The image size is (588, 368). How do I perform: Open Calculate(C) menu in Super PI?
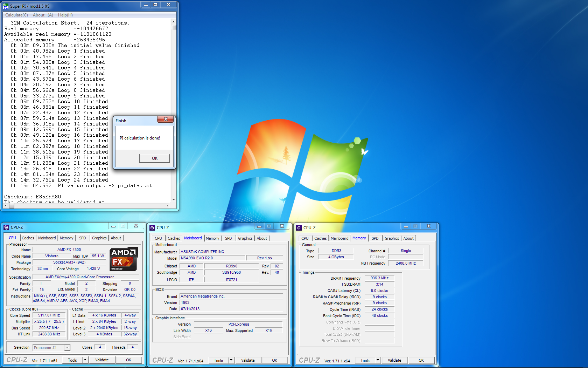(x=16, y=15)
